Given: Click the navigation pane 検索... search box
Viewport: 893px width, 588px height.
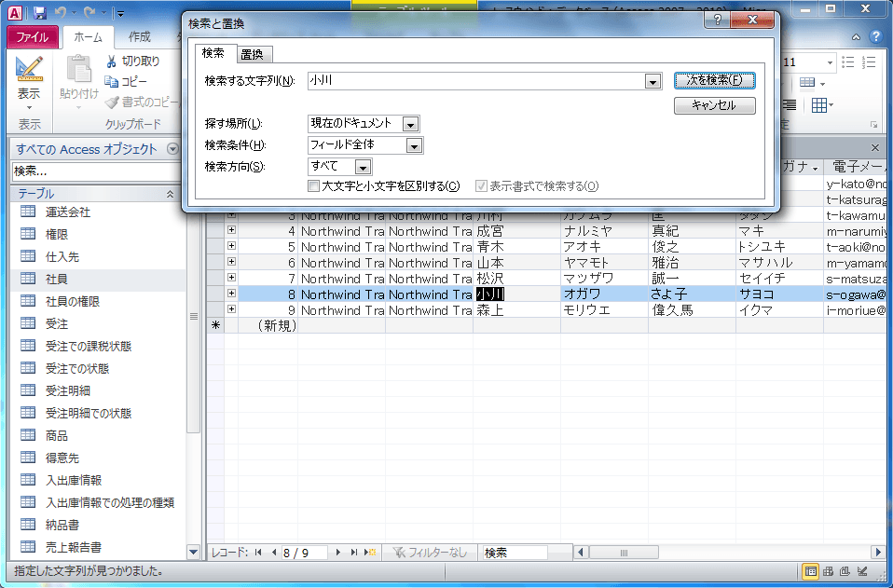Looking at the screenshot, I should pyautogui.click(x=97, y=171).
